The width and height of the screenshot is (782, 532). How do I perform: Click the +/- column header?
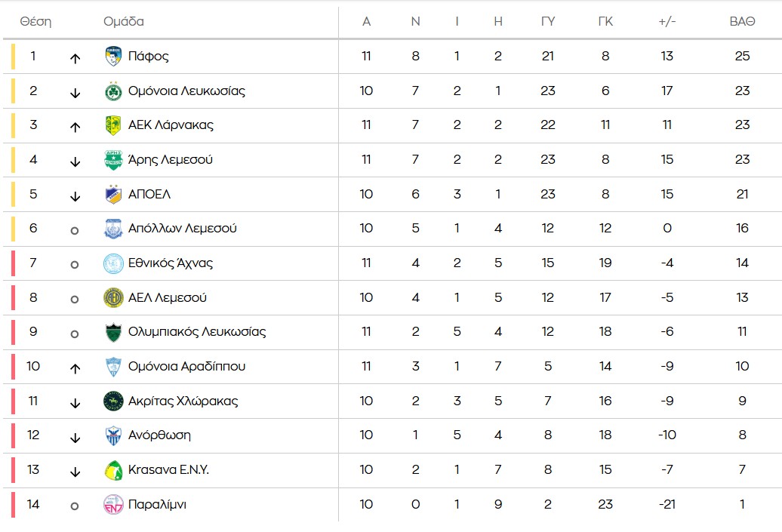667,22
